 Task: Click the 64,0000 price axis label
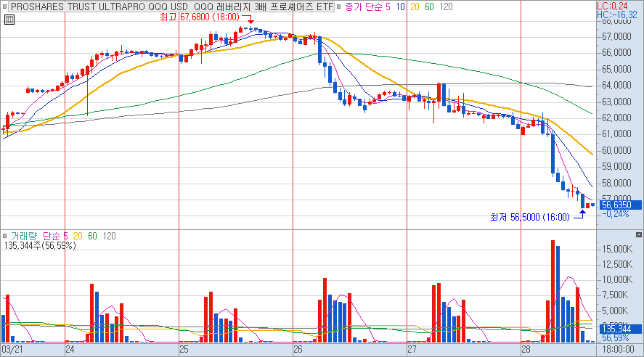click(616, 85)
